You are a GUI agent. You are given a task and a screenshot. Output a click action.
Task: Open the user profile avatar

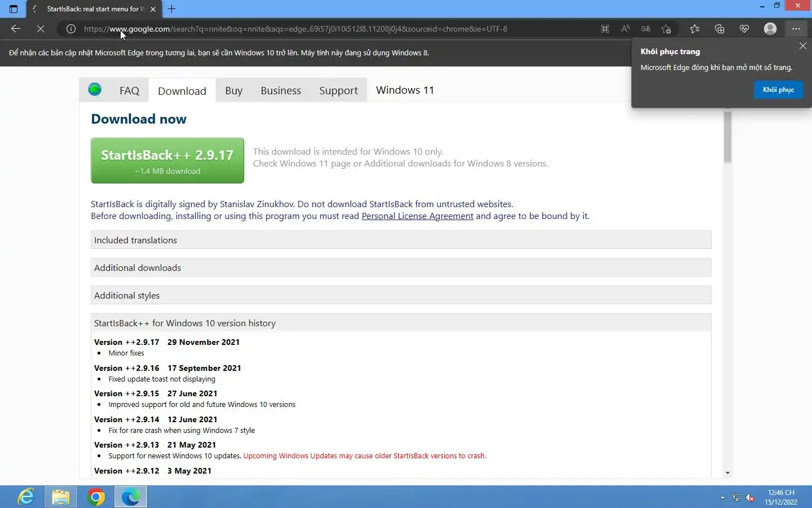pyautogui.click(x=770, y=29)
